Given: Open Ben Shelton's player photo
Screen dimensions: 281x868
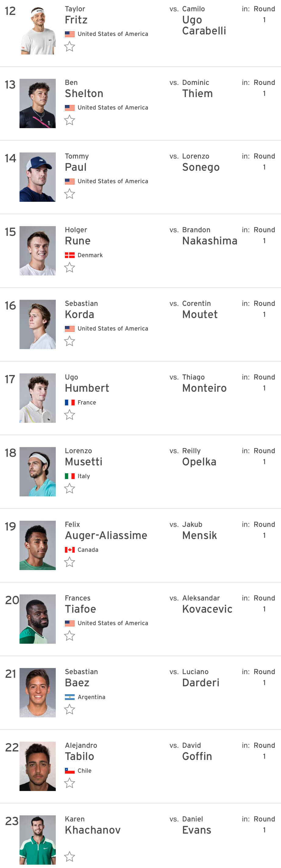Looking at the screenshot, I should (37, 103).
